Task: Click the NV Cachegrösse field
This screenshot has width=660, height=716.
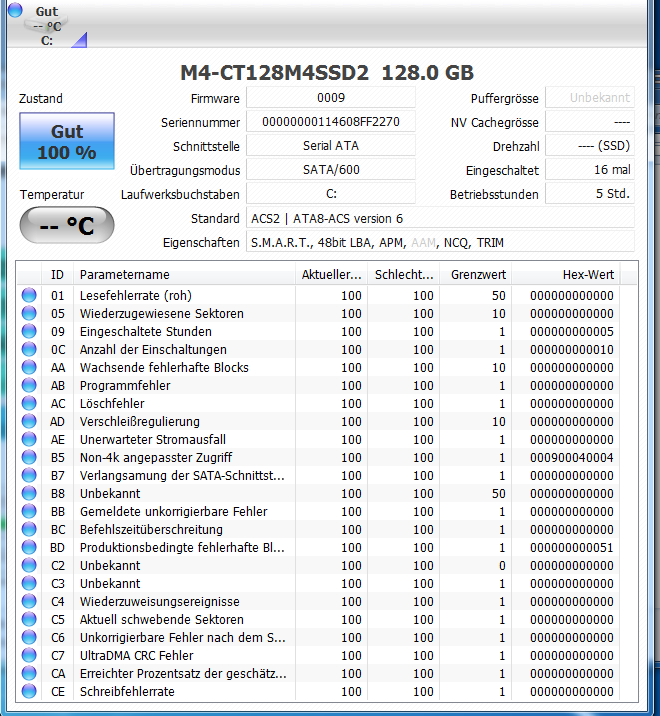Action: (590, 122)
